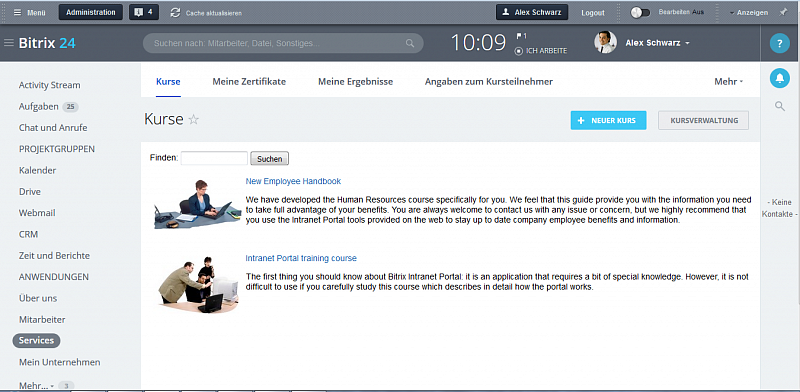The width and height of the screenshot is (800, 392).
Task: Expand the sidebar Mehr... dropdown
Action: point(36,385)
